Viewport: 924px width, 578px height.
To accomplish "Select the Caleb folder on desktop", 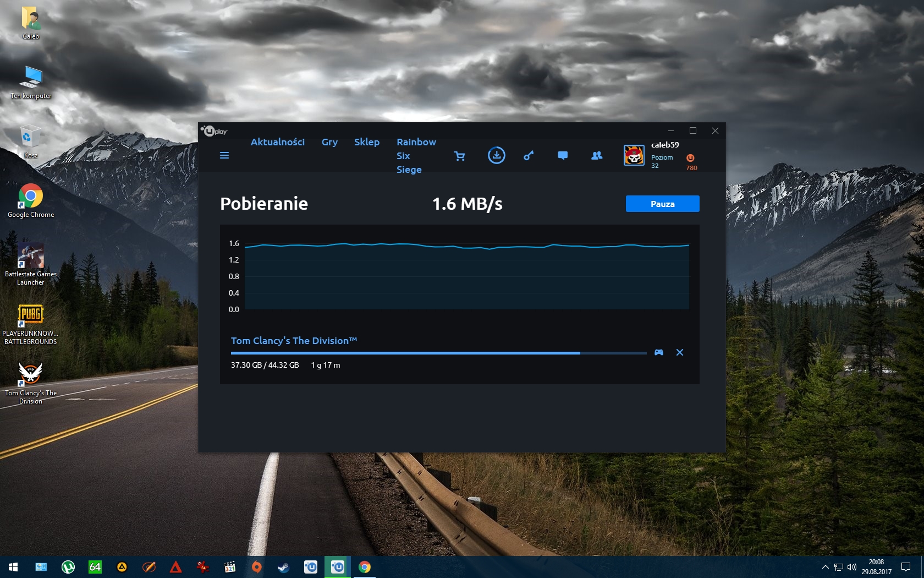I will [31, 23].
